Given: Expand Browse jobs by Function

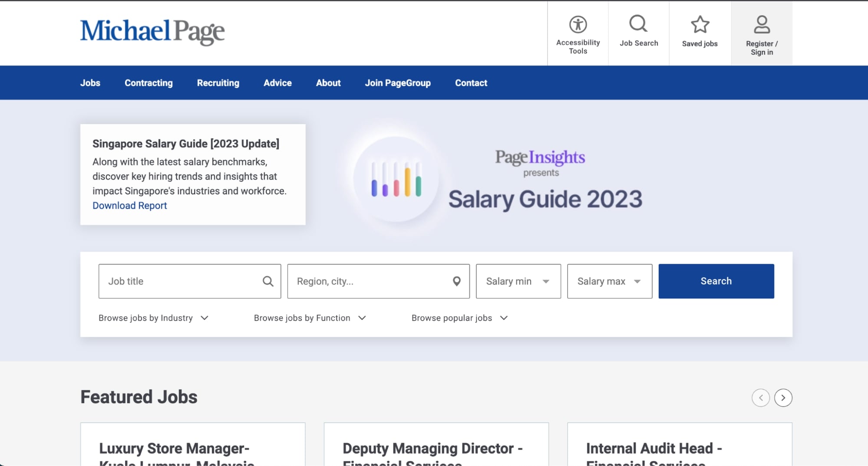Looking at the screenshot, I should [310, 318].
